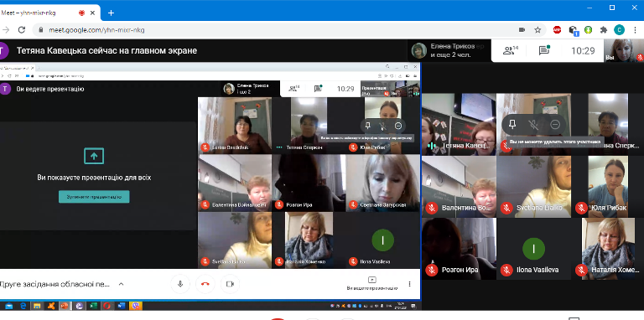Toggle camera in the shared screen's bottom bar

[230, 284]
